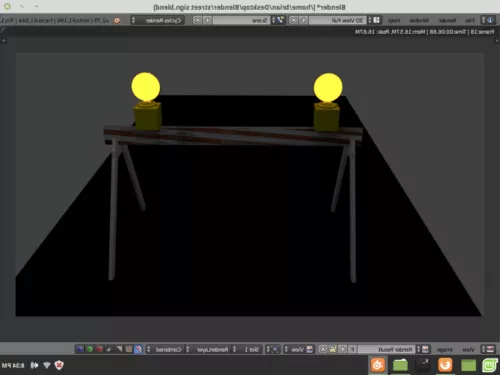
Task: Click the 3D View Full screen layout field
Action: click(x=337, y=20)
